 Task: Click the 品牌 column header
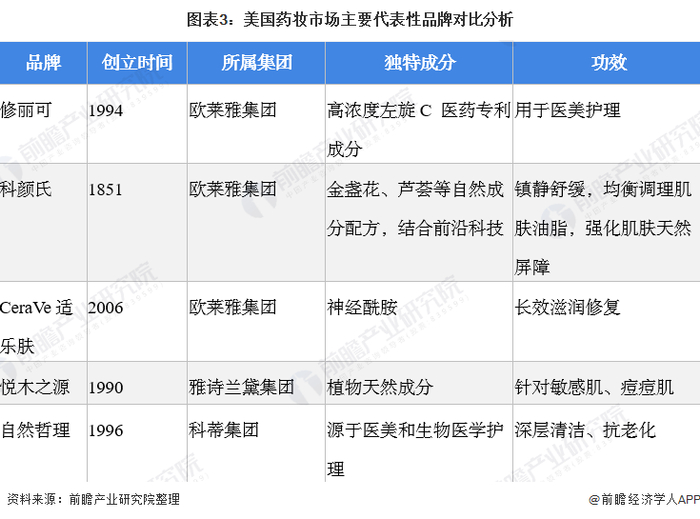tap(43, 63)
